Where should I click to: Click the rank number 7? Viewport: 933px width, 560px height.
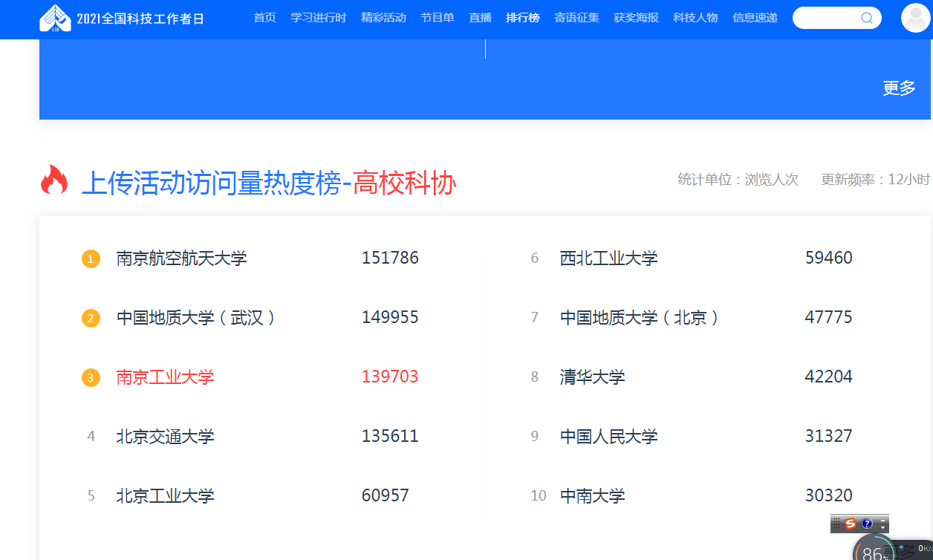(534, 318)
